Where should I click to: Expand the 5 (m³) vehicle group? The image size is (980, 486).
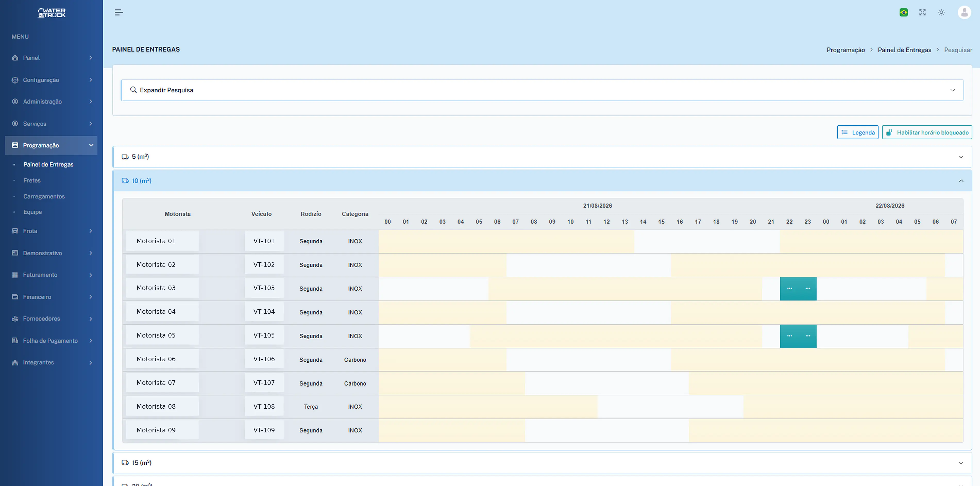coord(542,157)
